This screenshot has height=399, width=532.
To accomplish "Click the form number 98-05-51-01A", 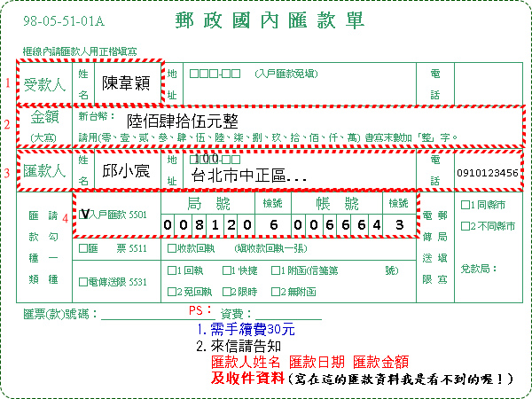I will [64, 21].
